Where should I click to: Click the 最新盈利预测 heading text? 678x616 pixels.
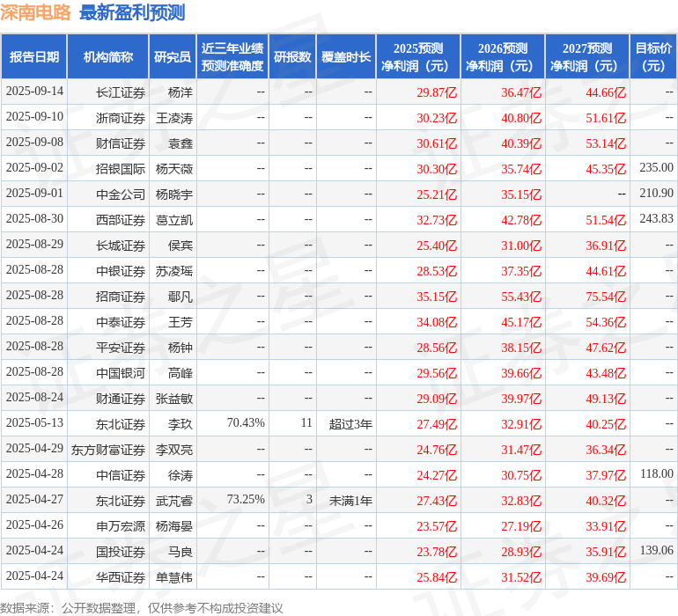[132, 13]
